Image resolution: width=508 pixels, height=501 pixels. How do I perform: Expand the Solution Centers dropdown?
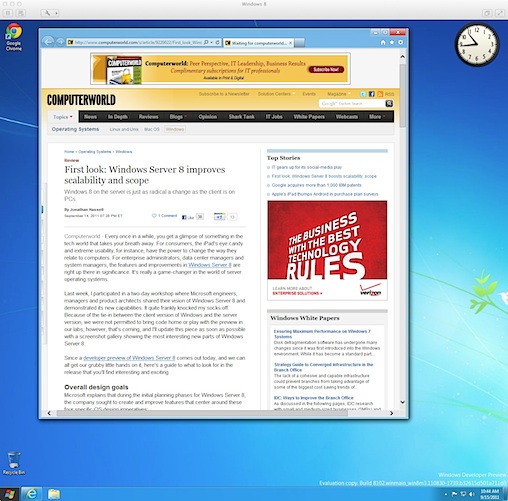[276, 94]
